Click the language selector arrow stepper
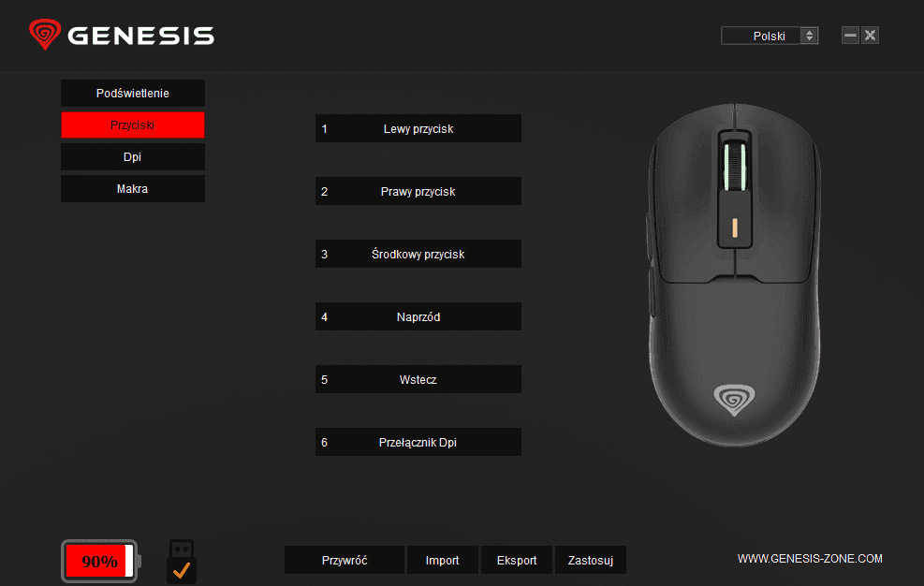Image resolution: width=924 pixels, height=586 pixels. (809, 36)
